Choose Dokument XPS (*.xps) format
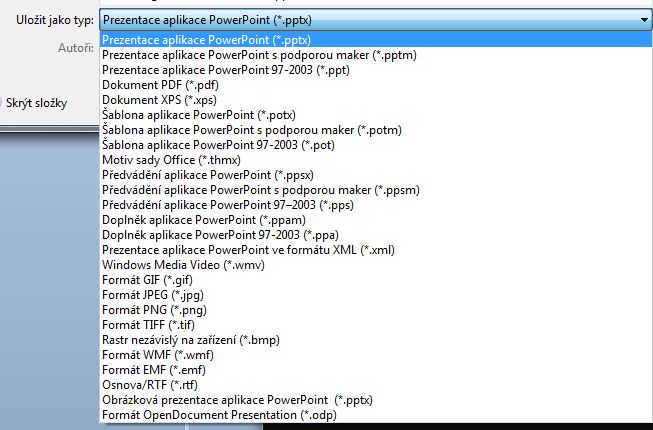 click(x=376, y=100)
